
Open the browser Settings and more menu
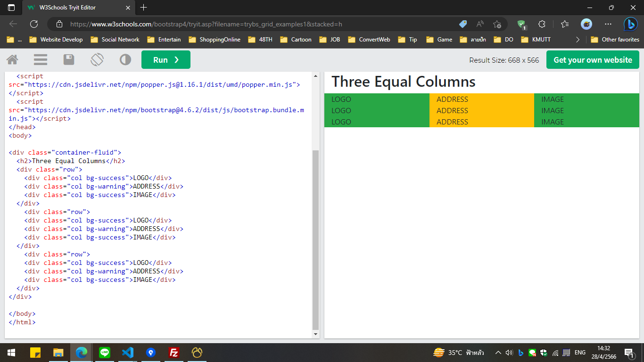coord(608,24)
